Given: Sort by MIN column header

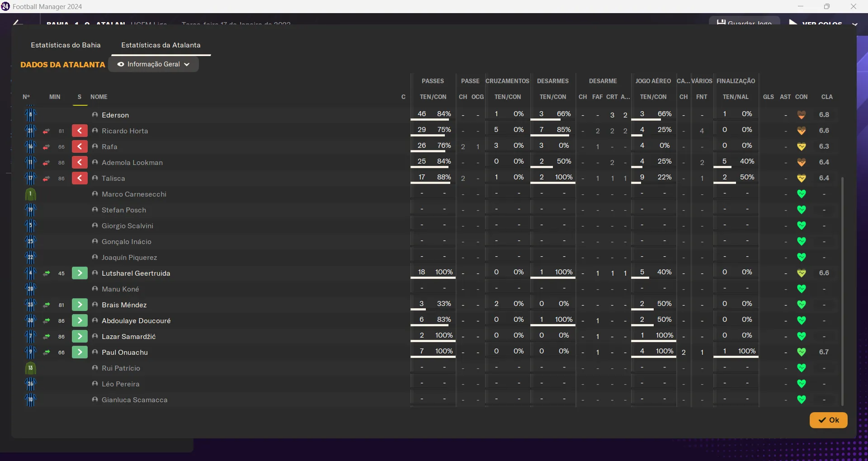Looking at the screenshot, I should [x=55, y=97].
